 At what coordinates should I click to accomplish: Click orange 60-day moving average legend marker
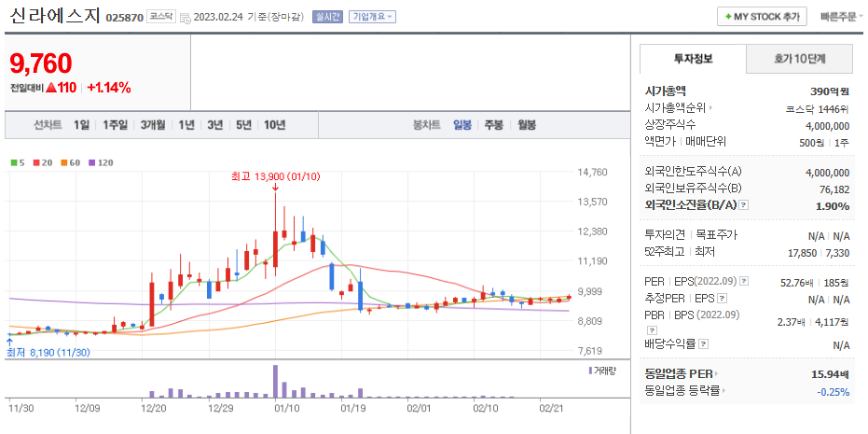(x=63, y=163)
